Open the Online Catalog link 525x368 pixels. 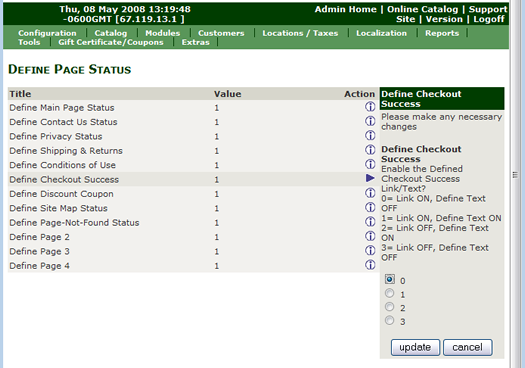423,9
